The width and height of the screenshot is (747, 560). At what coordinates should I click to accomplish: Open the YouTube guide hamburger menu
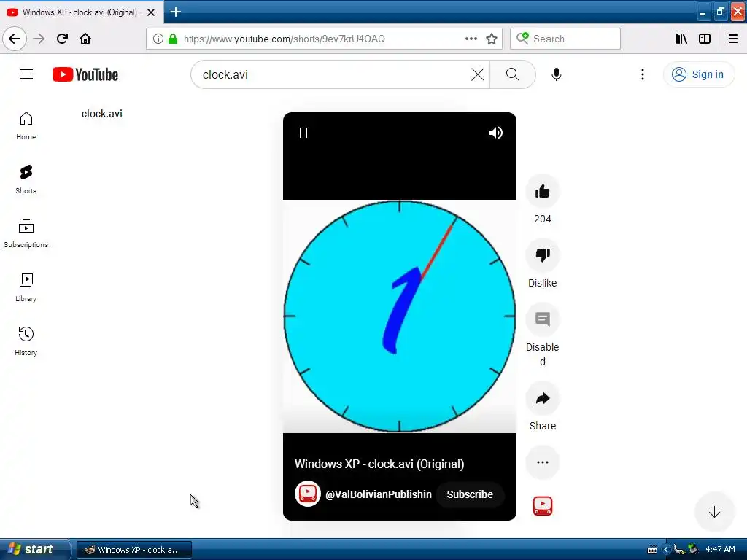tap(26, 74)
